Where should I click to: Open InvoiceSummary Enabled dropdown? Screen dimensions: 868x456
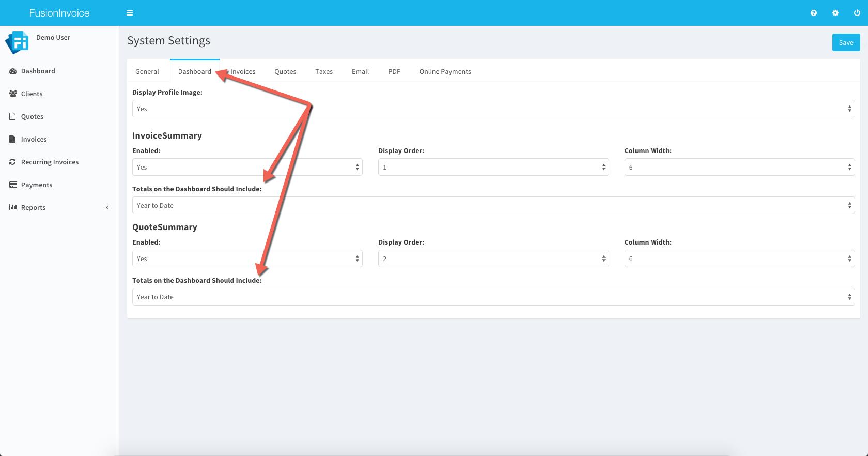click(247, 168)
